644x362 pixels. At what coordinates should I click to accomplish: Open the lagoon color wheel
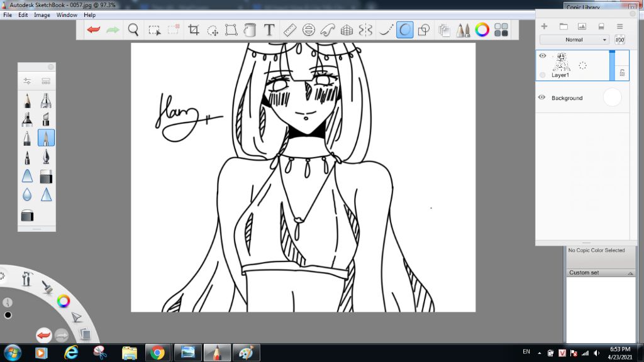pos(64,301)
